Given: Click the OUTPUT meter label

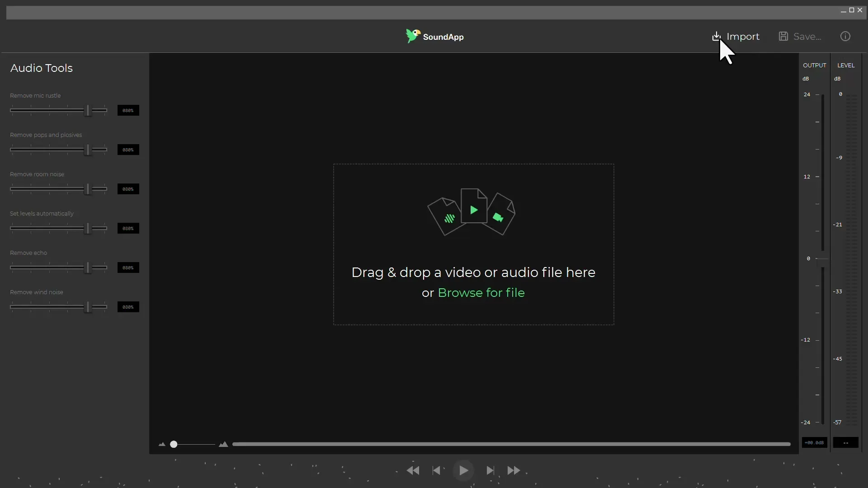Looking at the screenshot, I should [x=815, y=66].
